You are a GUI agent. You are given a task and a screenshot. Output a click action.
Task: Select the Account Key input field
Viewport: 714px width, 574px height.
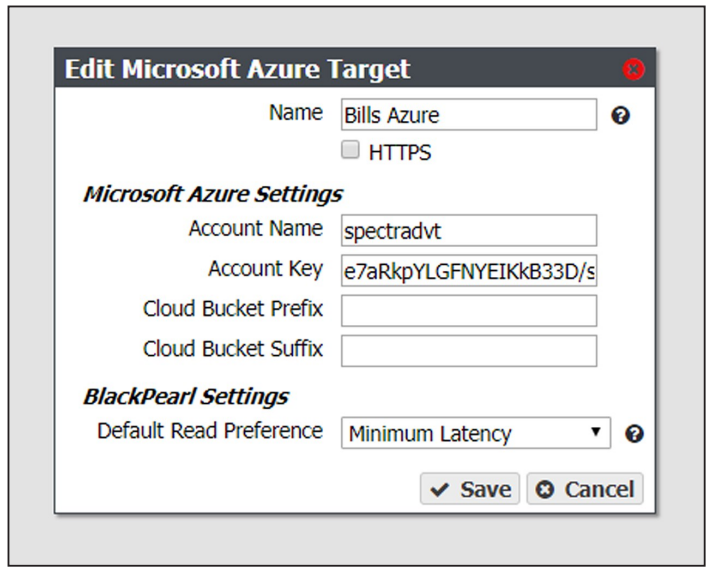coord(469,271)
